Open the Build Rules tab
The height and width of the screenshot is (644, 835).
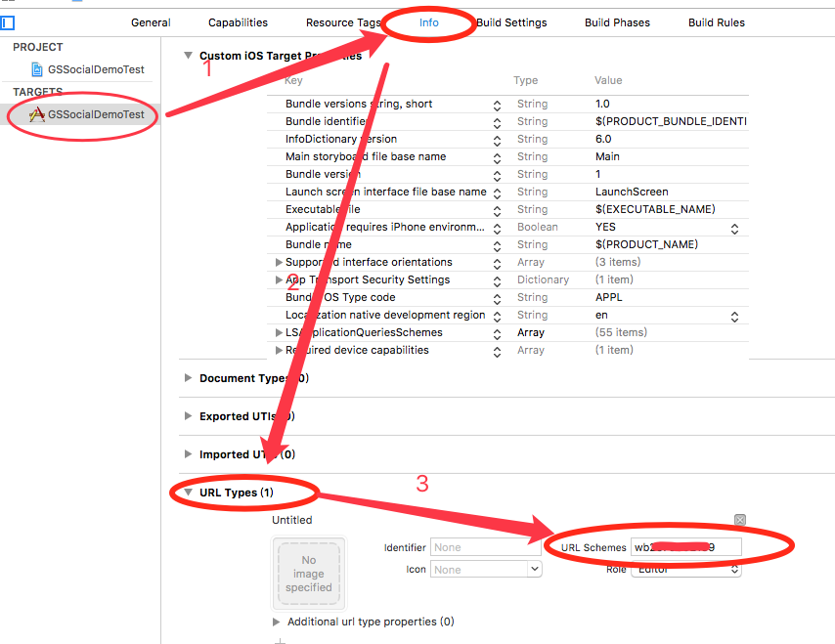pos(717,22)
